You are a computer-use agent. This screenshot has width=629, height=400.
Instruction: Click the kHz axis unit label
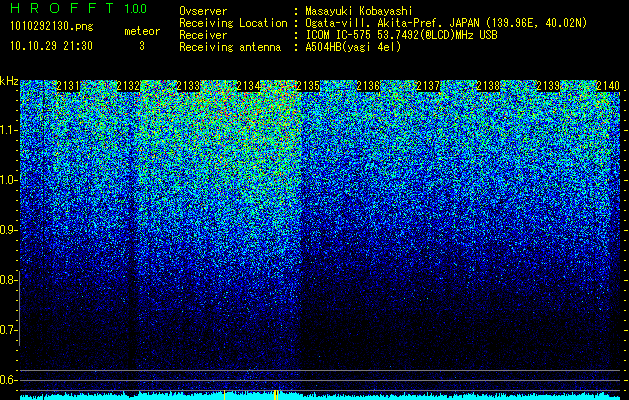[9, 81]
